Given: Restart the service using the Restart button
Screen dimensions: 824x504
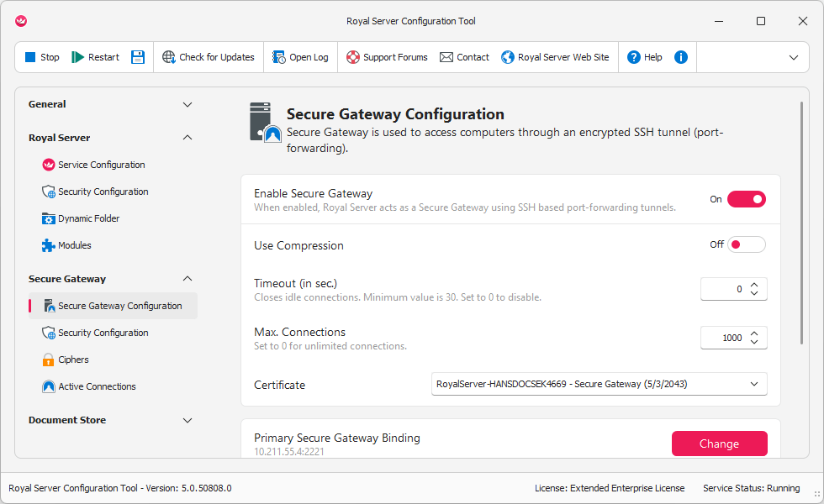Looking at the screenshot, I should pos(96,57).
